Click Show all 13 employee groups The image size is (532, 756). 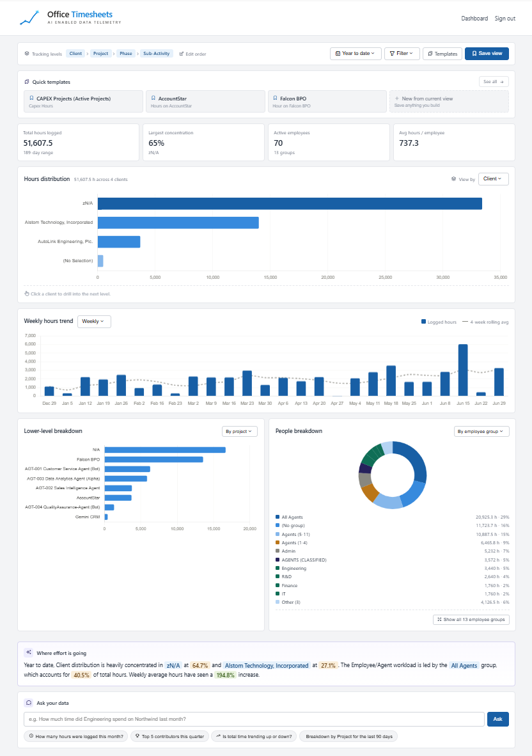click(x=471, y=619)
